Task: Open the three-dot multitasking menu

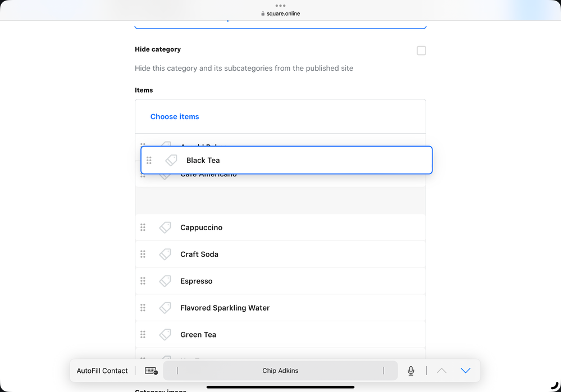Action: click(x=280, y=6)
